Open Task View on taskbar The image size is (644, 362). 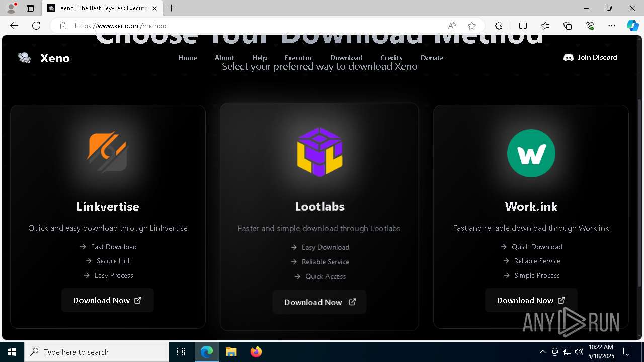[181, 352]
